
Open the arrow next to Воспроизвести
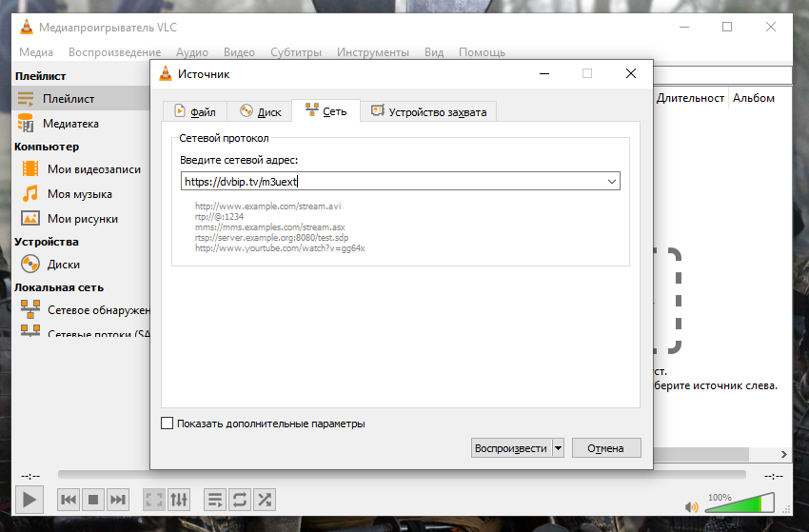558,448
